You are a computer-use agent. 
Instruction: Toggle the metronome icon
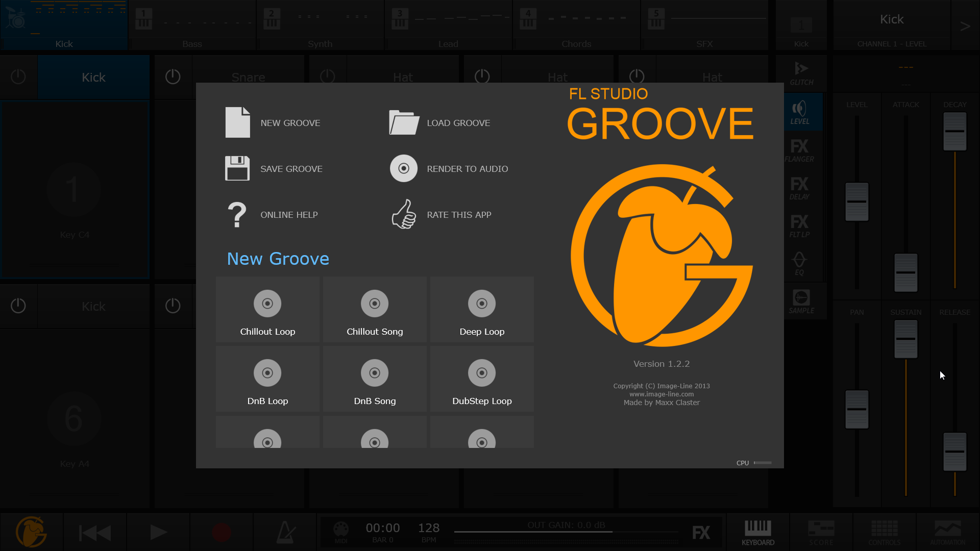coord(285,533)
